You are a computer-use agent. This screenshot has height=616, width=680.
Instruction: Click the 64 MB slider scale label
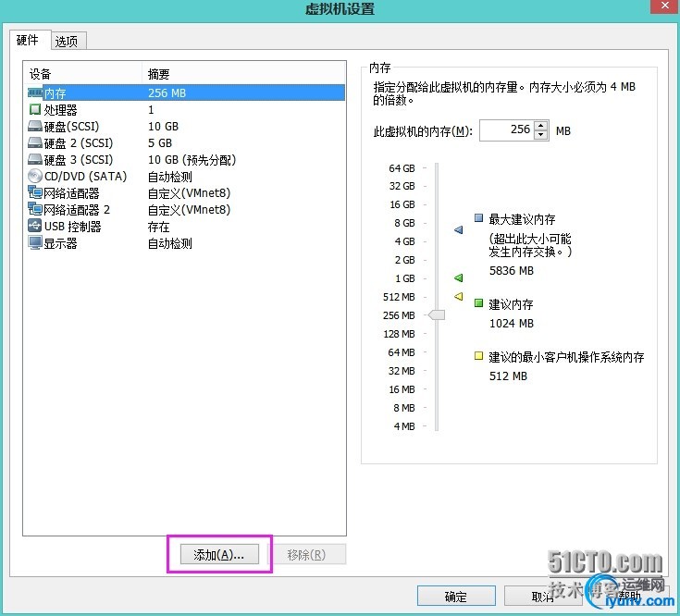402,352
